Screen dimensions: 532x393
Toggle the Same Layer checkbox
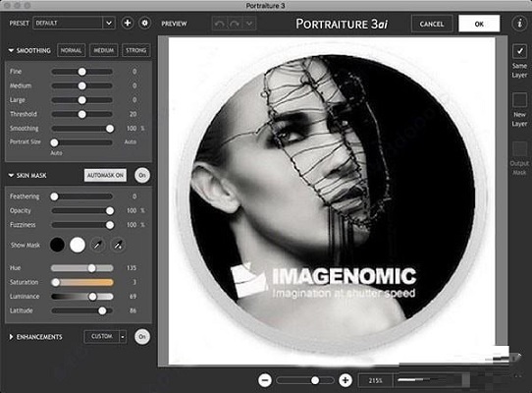tap(519, 52)
